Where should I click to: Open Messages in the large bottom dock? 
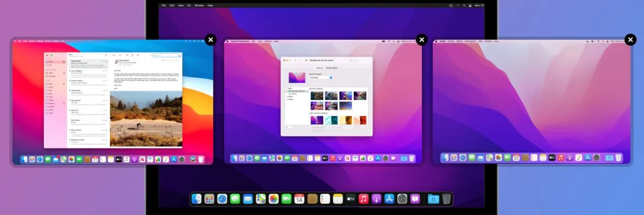(x=235, y=199)
